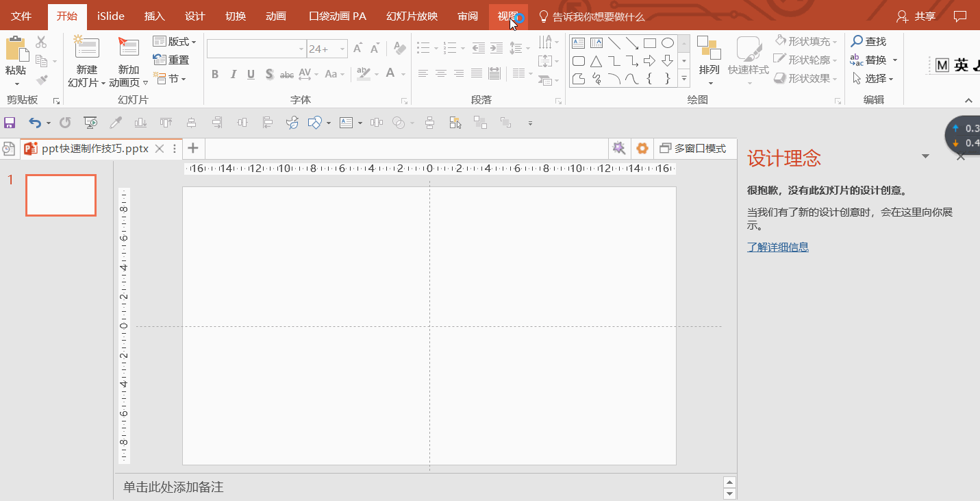Screen dimensions: 980x501
Task: Click the notes area 单击此处添加备注
Action: (x=173, y=487)
